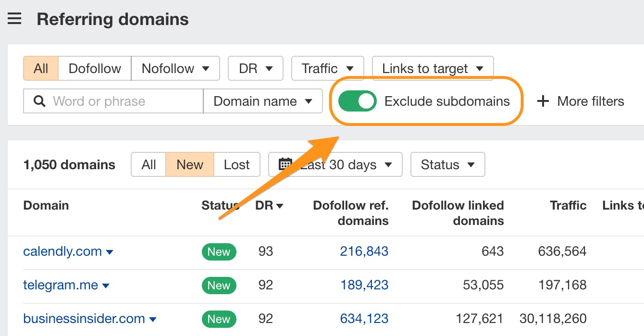Open the Links to target dropdown
Viewport: 644px width, 336px height.
(433, 69)
